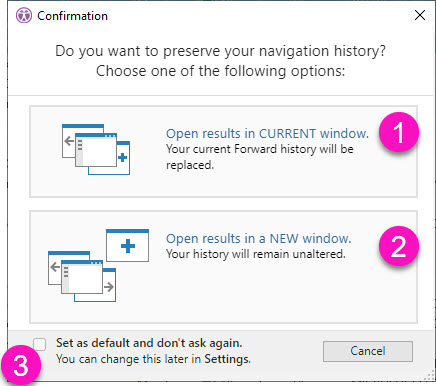Screen dimensions: 436x386
Task: Click the pink number 2 callout badge
Action: coord(399,246)
